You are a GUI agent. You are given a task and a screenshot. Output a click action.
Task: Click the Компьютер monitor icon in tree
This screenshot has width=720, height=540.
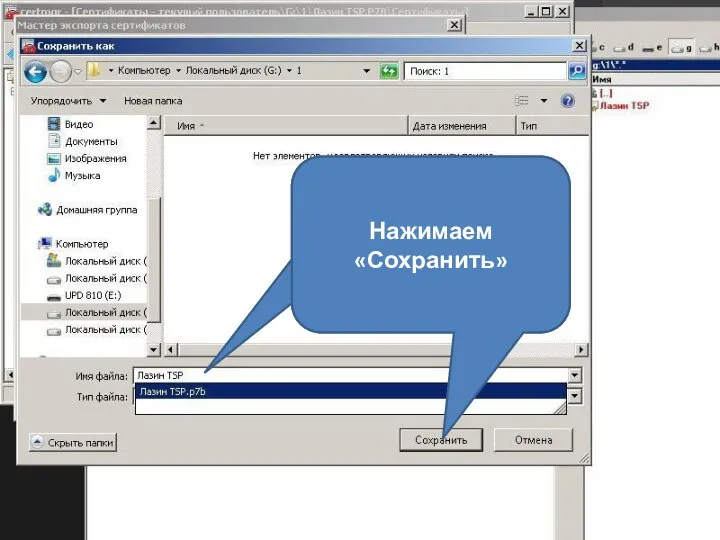[x=45, y=243]
